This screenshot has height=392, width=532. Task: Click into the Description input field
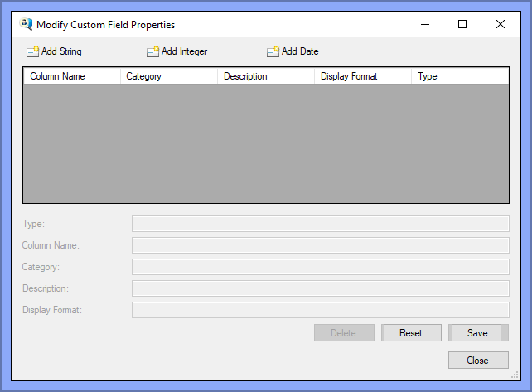click(x=321, y=288)
